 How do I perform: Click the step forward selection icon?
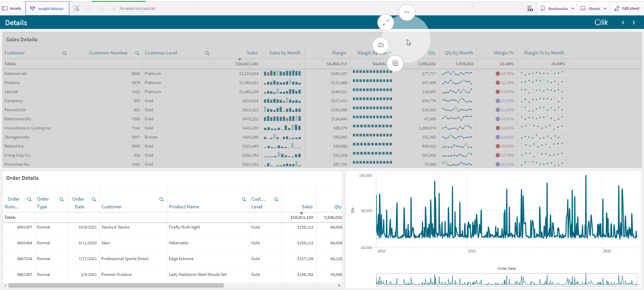pos(101,8)
